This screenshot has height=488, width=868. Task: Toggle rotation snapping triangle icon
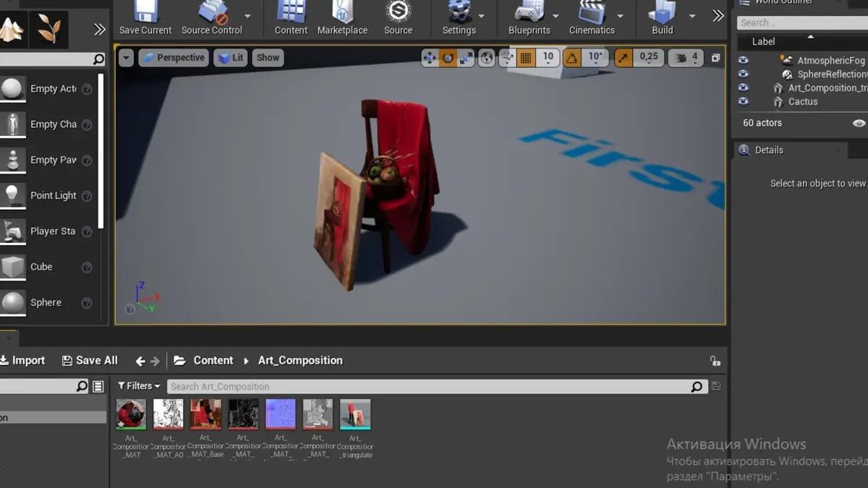pyautogui.click(x=572, y=58)
